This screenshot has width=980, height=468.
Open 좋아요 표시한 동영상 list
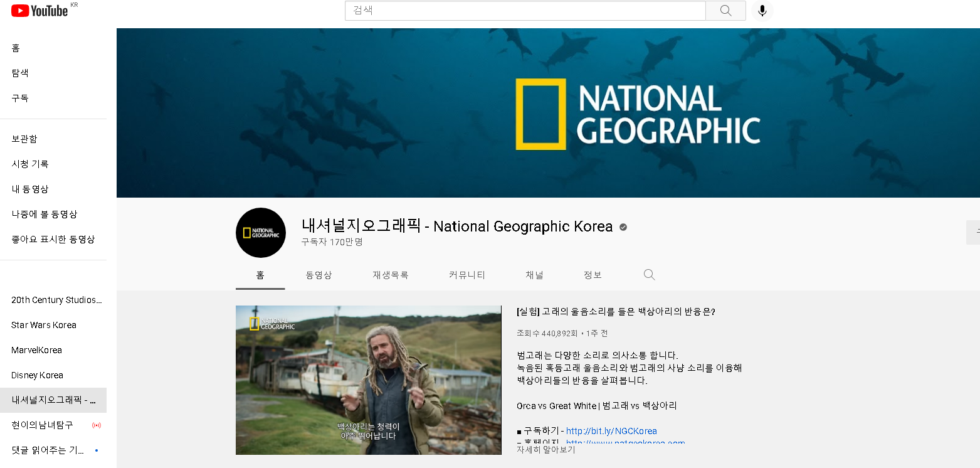53,239
